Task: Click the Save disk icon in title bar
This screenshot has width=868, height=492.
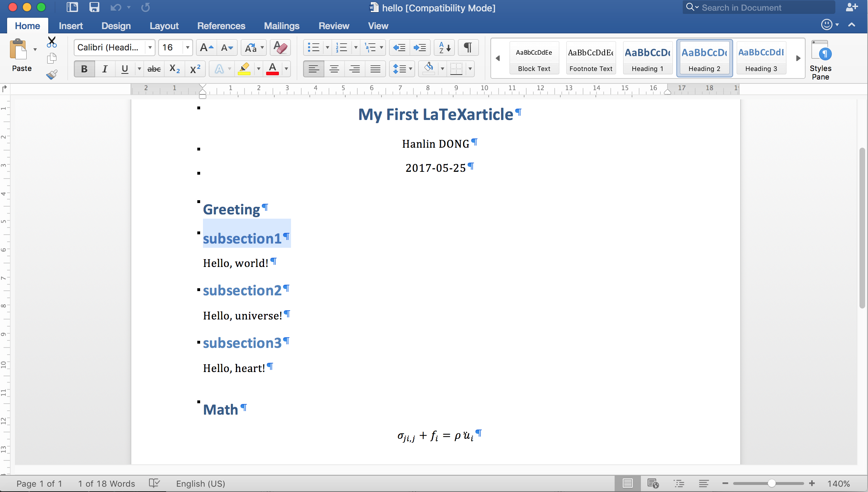Action: tap(94, 7)
